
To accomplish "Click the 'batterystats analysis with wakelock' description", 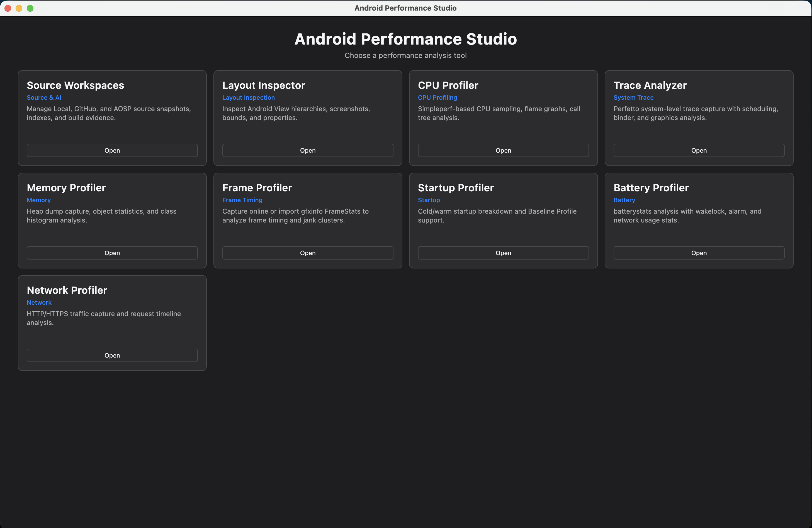I will [687, 216].
